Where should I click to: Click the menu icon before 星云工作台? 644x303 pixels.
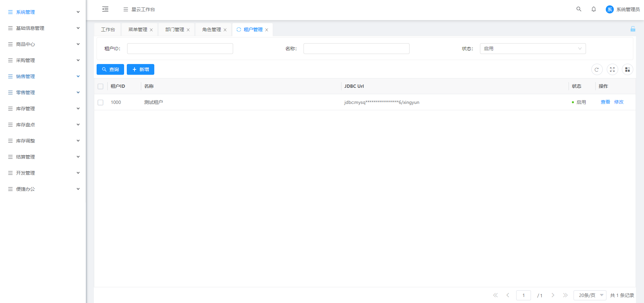click(126, 9)
